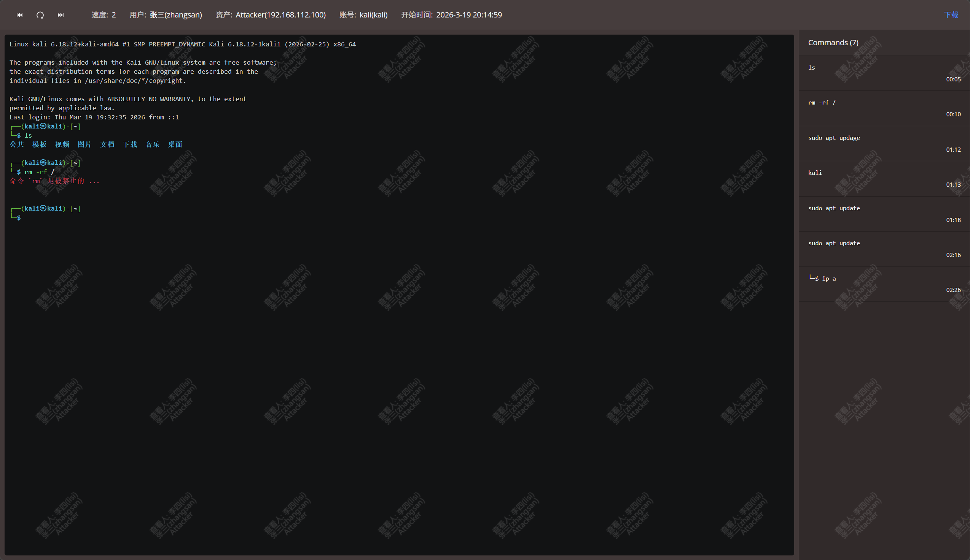Click the 用户 张三(zhangsan) label
This screenshot has height=560, width=970.
point(166,15)
